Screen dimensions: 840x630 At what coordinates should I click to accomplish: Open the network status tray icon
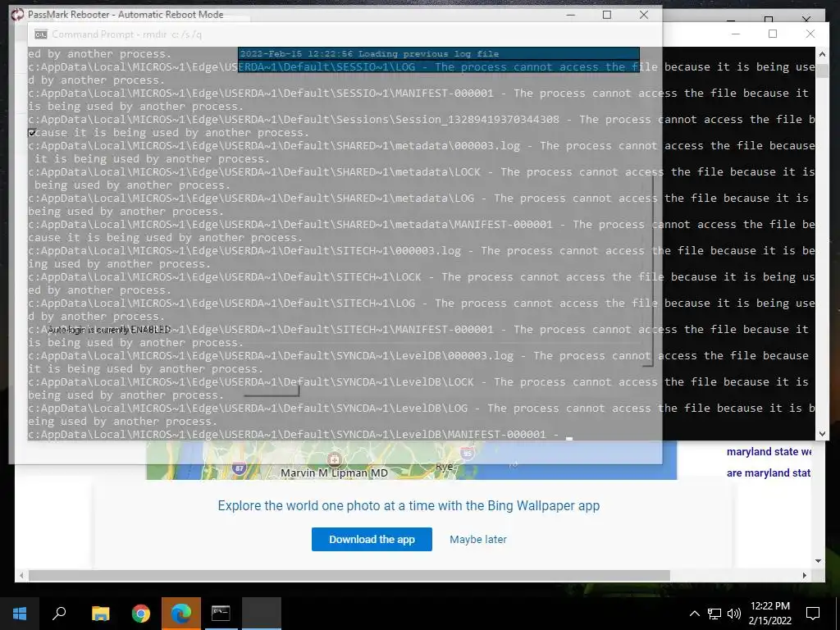pyautogui.click(x=714, y=614)
